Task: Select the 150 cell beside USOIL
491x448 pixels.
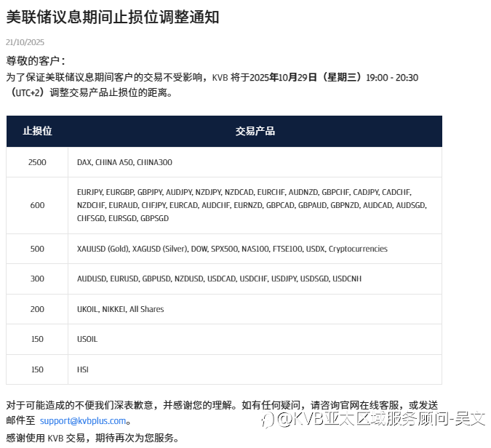Action: click(x=37, y=339)
